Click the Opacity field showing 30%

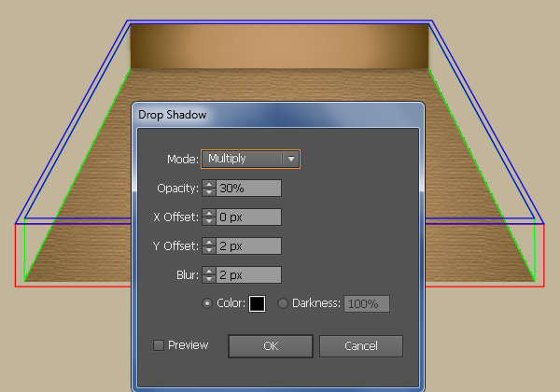(248, 189)
